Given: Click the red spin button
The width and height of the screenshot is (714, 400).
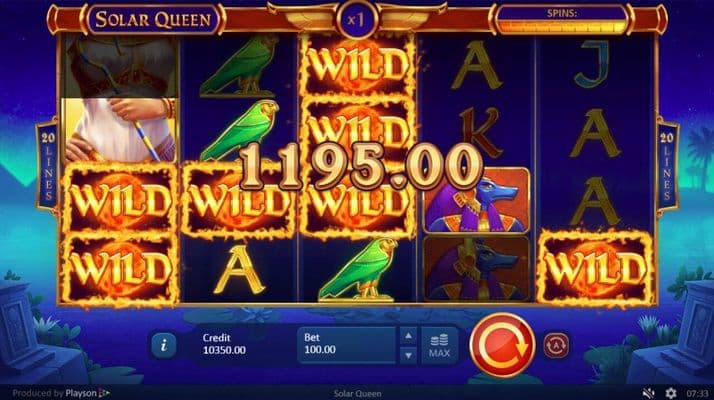Looking at the screenshot, I should tap(502, 345).
